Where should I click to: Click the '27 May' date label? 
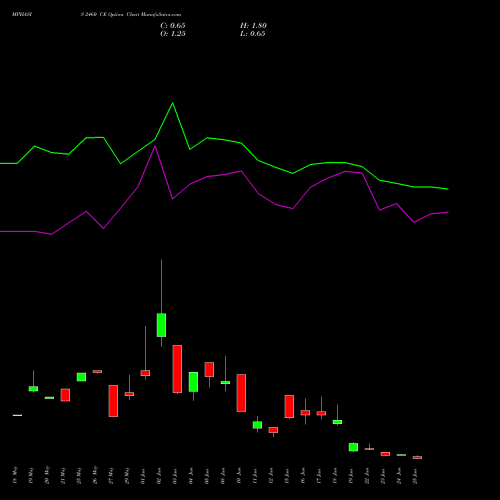pos(111,476)
